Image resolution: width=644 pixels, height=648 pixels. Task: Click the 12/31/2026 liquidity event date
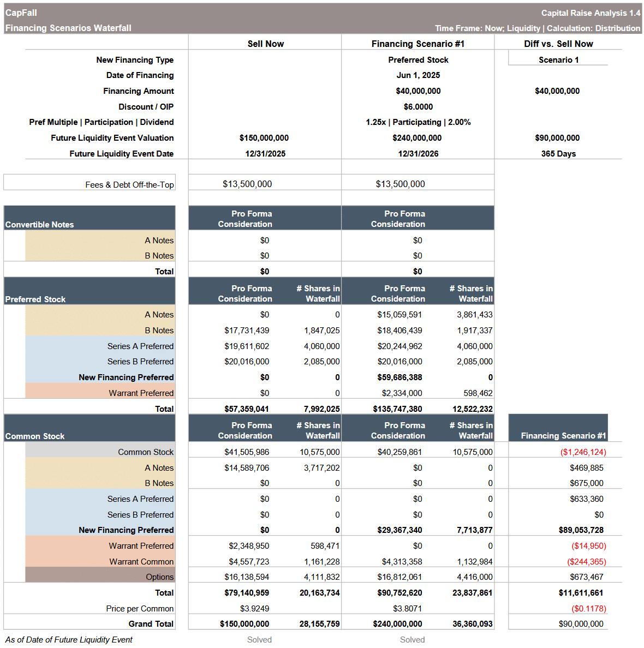point(418,154)
